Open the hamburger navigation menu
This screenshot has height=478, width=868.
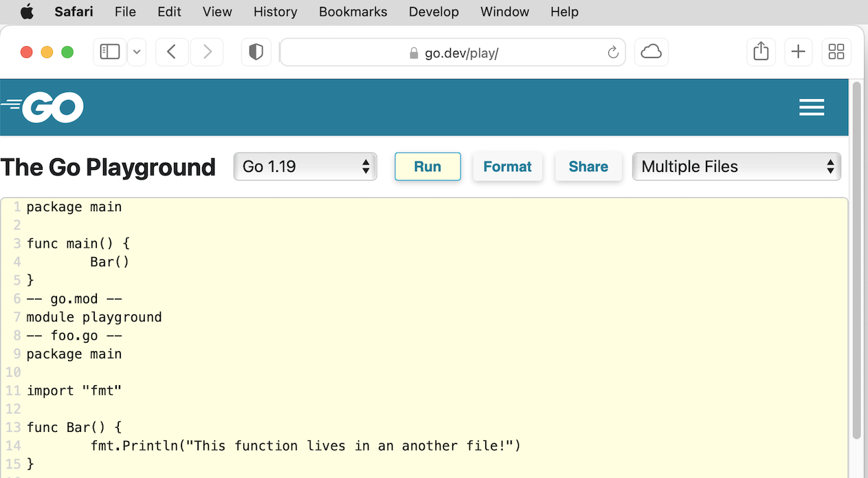tap(812, 107)
